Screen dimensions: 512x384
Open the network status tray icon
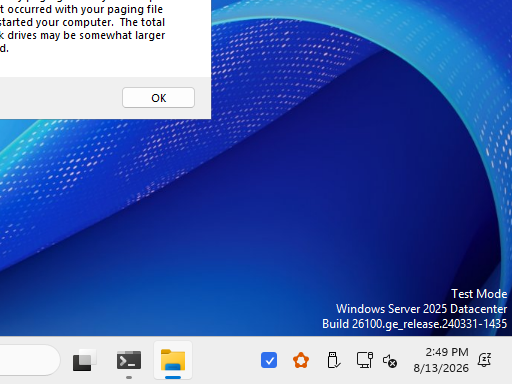pyautogui.click(x=365, y=360)
